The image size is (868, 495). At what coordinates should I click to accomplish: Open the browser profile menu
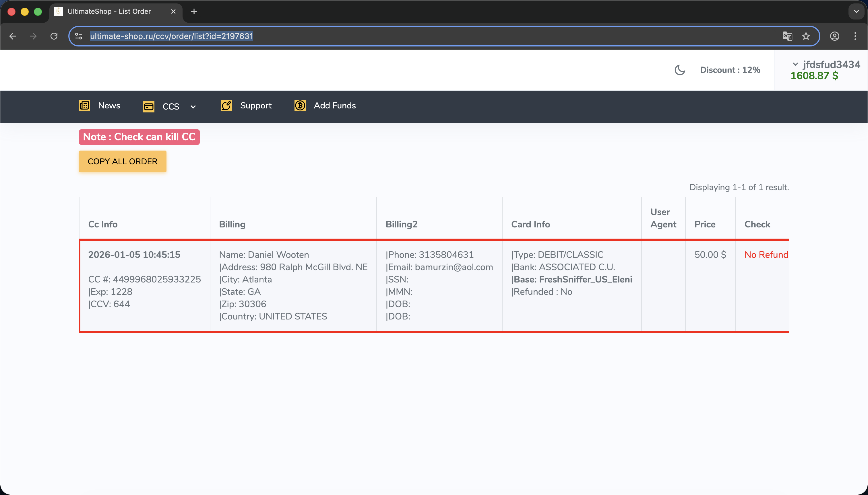[x=835, y=36]
